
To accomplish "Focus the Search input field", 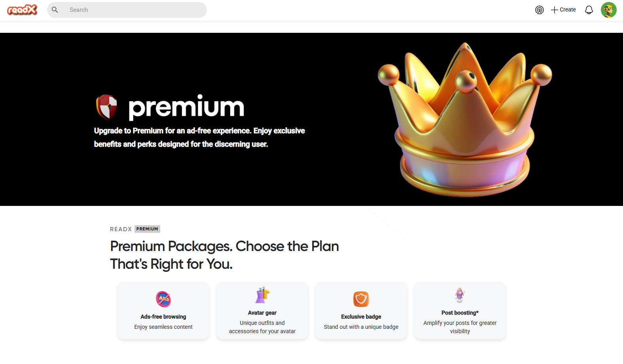I will coord(134,10).
